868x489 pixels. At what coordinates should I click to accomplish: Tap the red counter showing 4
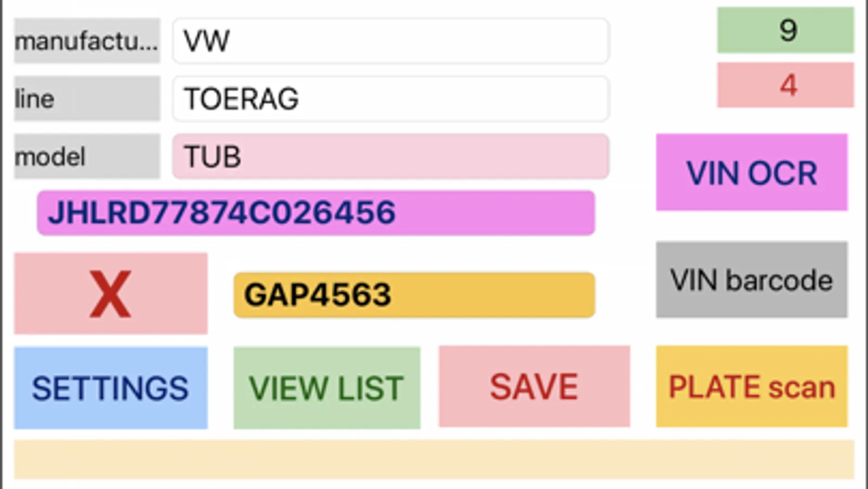coord(785,85)
